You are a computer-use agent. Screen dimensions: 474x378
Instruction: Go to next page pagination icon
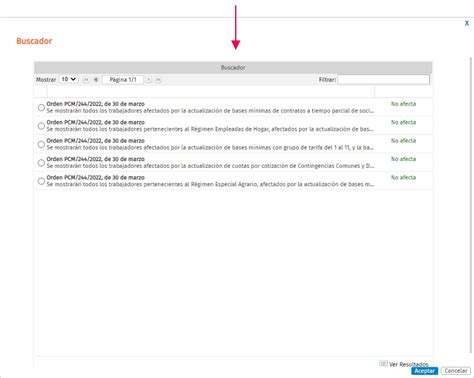(x=149, y=80)
